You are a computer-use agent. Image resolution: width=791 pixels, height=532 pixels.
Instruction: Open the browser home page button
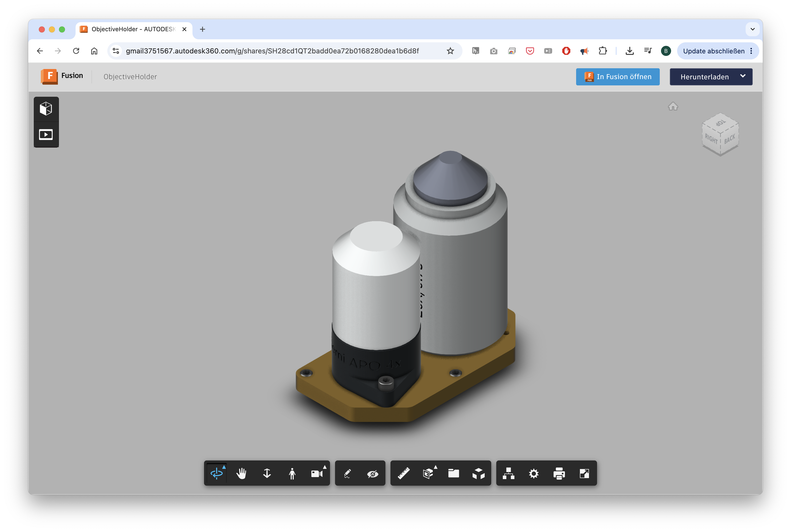(x=94, y=51)
